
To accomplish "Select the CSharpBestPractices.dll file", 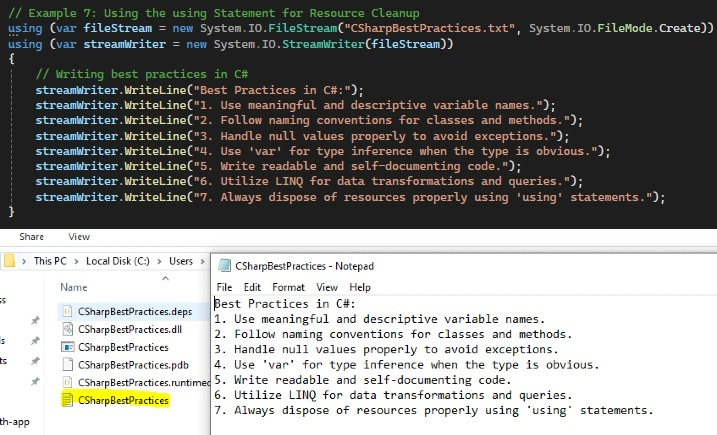I will pos(130,329).
